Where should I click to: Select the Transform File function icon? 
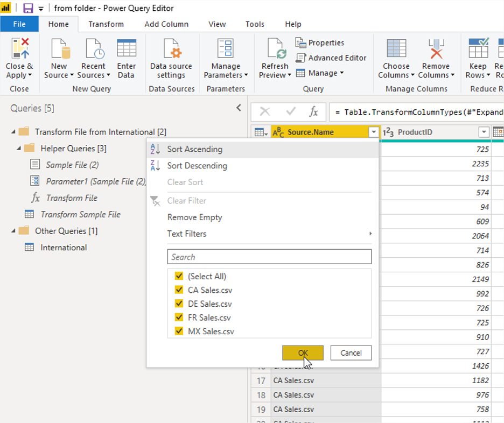[x=36, y=198]
